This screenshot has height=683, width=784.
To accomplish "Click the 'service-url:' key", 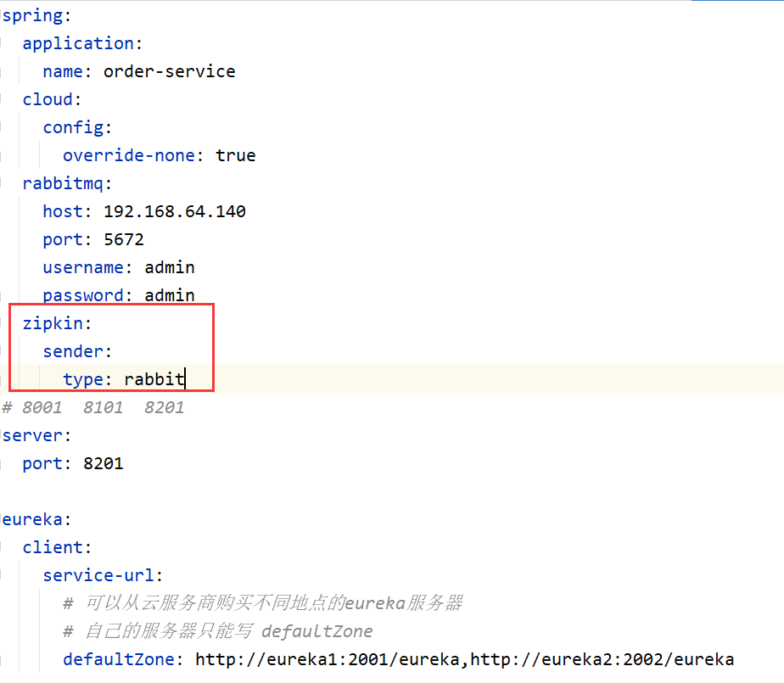I will point(103,575).
